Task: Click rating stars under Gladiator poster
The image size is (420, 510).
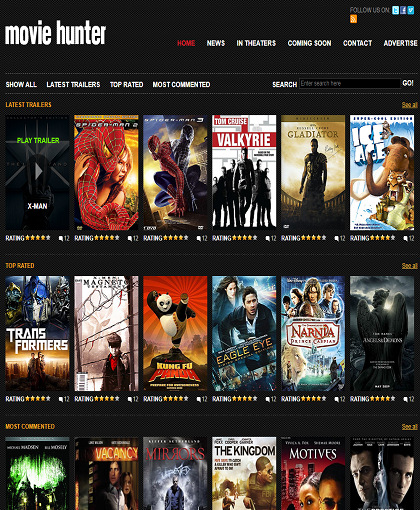Action: (x=313, y=238)
